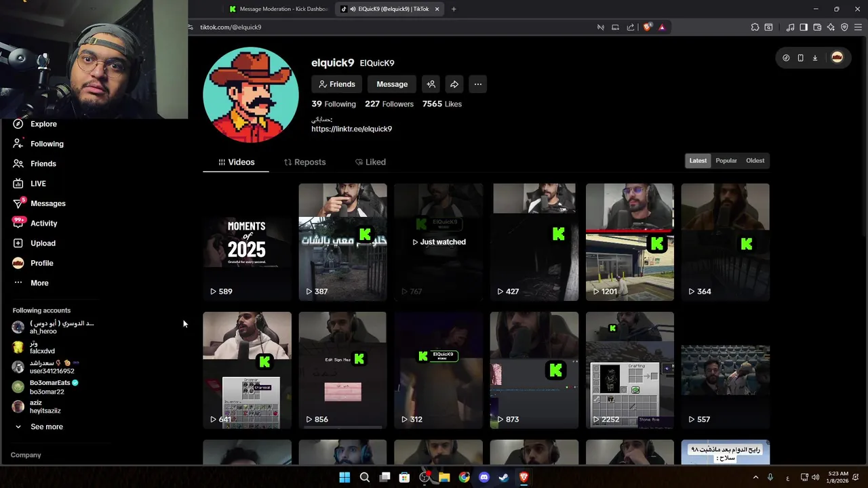Show hidden system tray icons

pyautogui.click(x=755, y=477)
